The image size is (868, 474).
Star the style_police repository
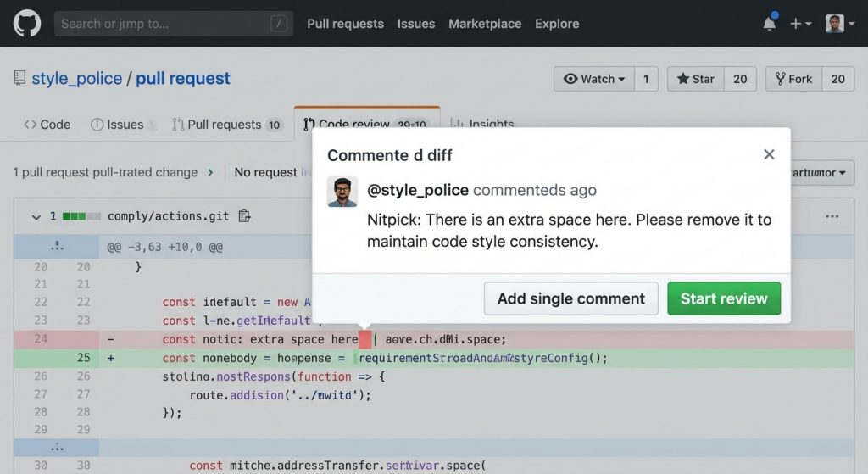[695, 79]
